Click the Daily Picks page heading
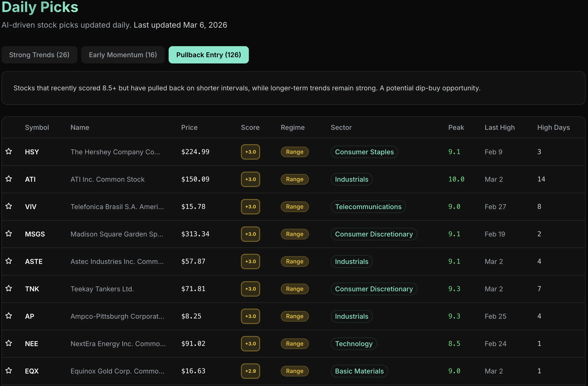The height and width of the screenshot is (386, 588). pyautogui.click(x=40, y=7)
